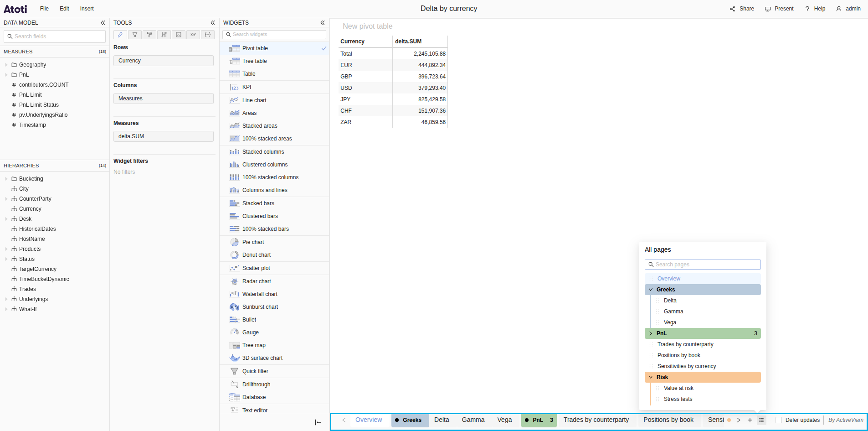Select the PnL Limit Status measure
This screenshot has height=431, width=868.
(39, 105)
